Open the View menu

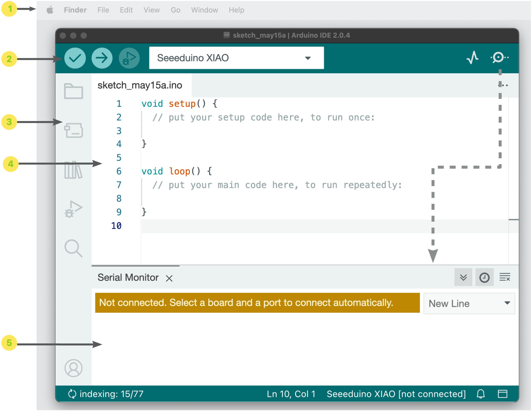tap(152, 10)
